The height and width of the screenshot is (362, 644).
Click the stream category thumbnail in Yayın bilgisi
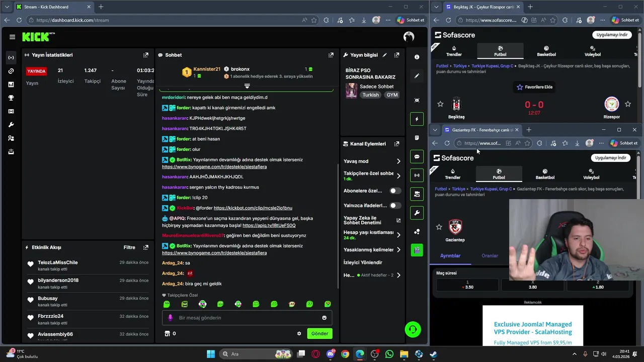351,90
